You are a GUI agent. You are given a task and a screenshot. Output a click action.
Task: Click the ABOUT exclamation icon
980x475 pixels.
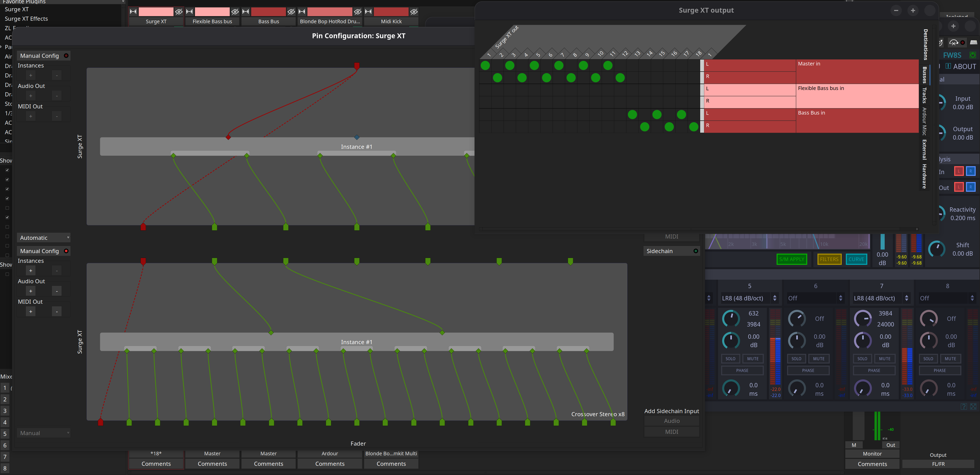(948, 66)
